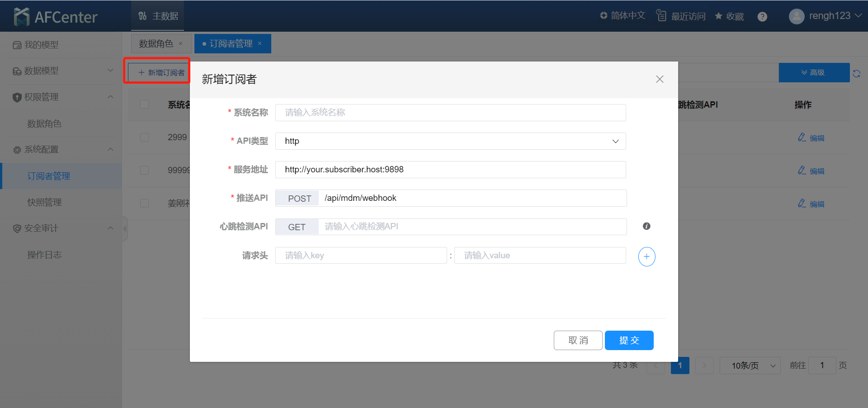
Task: Open 最近访问 recent visits
Action: point(681,16)
